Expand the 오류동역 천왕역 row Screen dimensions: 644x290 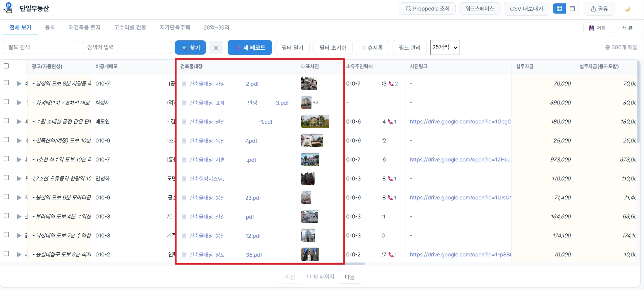pyautogui.click(x=19, y=178)
